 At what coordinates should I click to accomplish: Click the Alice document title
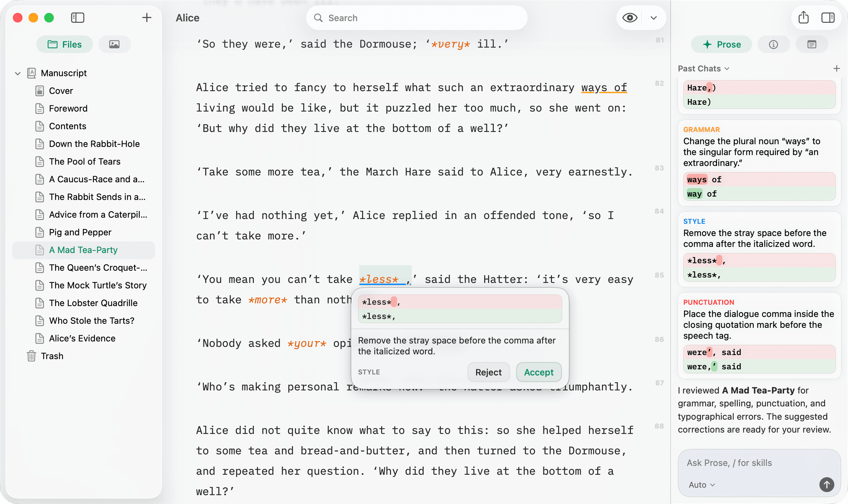(187, 18)
